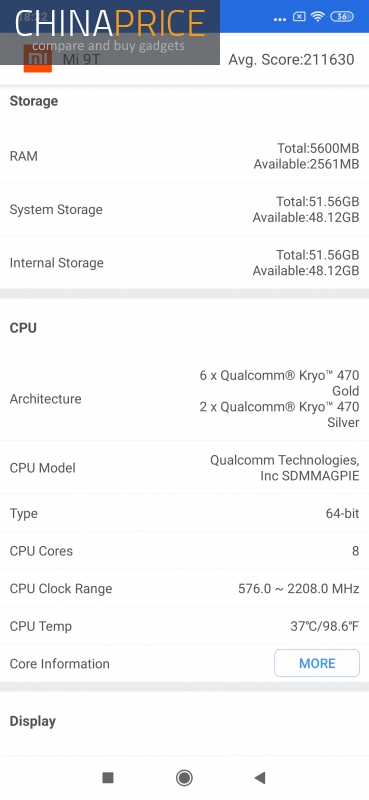This screenshot has width=369, height=800.
Task: Tap the circular home navigation icon
Action: (x=184, y=778)
